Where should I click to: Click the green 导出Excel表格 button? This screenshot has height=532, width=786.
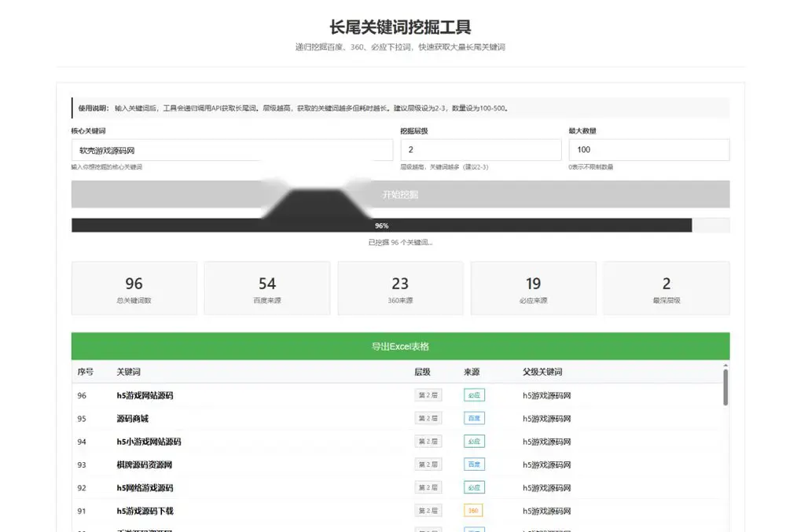pyautogui.click(x=401, y=346)
